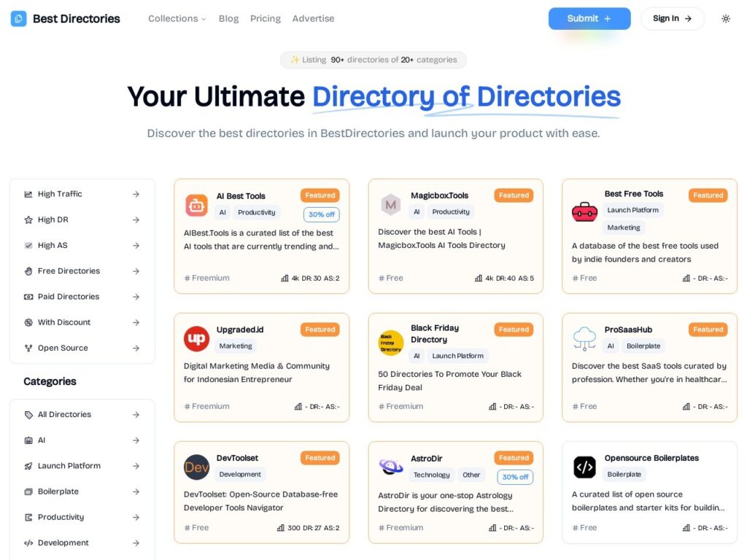Image resolution: width=747 pixels, height=560 pixels.
Task: Click the Best Directories logo icon
Action: [x=18, y=18]
